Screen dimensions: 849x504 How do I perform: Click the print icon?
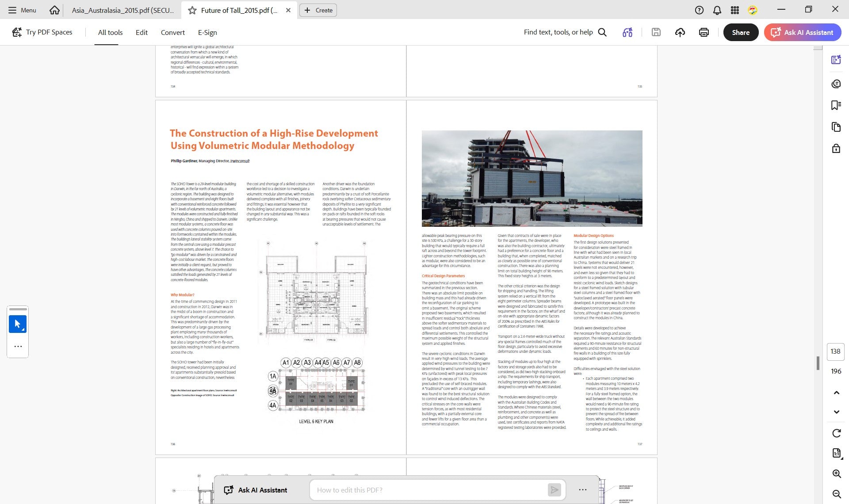tap(704, 32)
